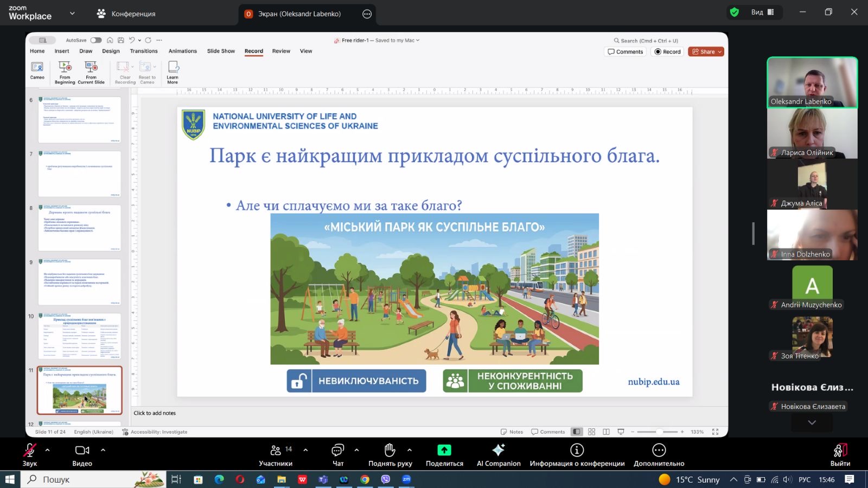The height and width of the screenshot is (488, 868).
Task: Switch to the Animations ribbon tab
Action: pos(182,51)
